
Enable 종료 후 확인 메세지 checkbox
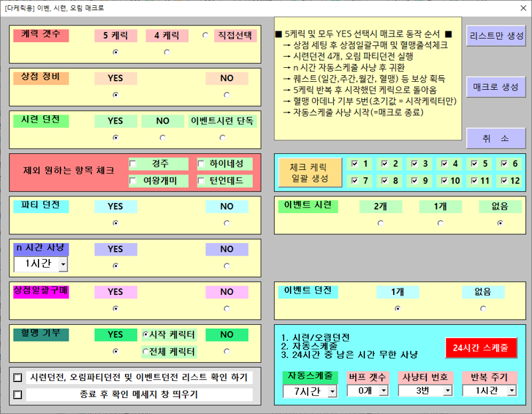click(18, 395)
